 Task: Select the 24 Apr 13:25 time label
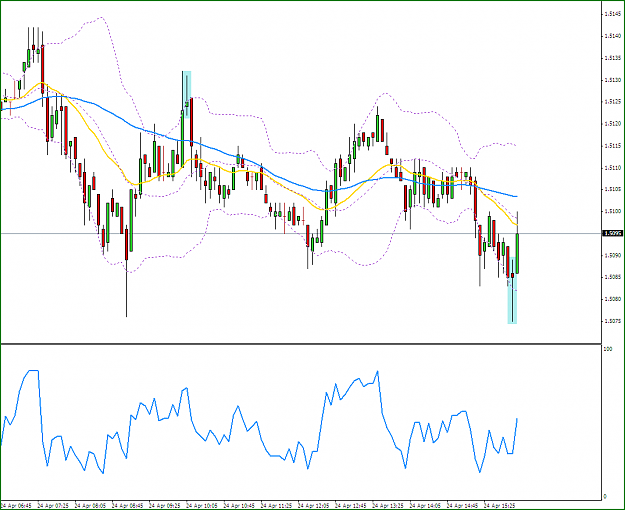(388, 506)
